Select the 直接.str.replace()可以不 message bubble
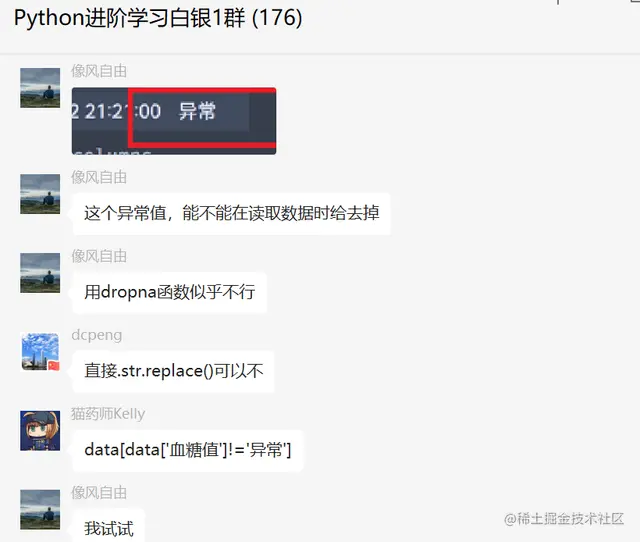 (173, 371)
